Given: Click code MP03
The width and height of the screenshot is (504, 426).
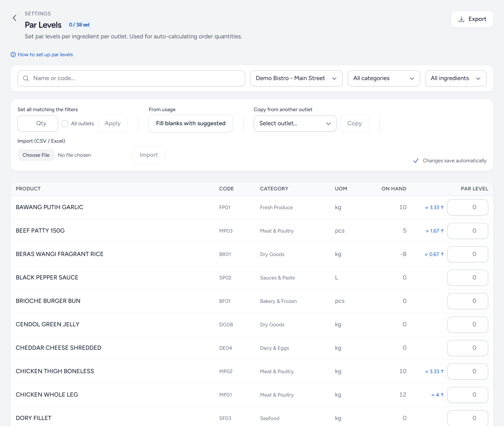Looking at the screenshot, I should [226, 231].
